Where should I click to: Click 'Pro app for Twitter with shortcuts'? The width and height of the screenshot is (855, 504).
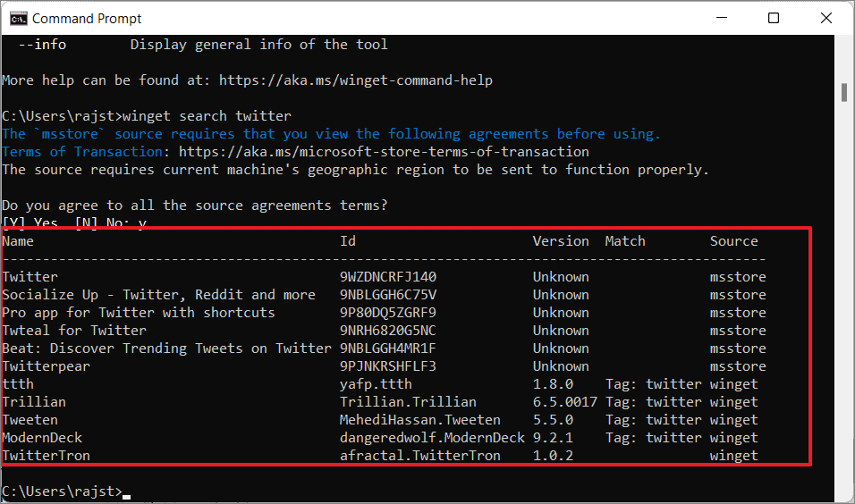tap(139, 313)
